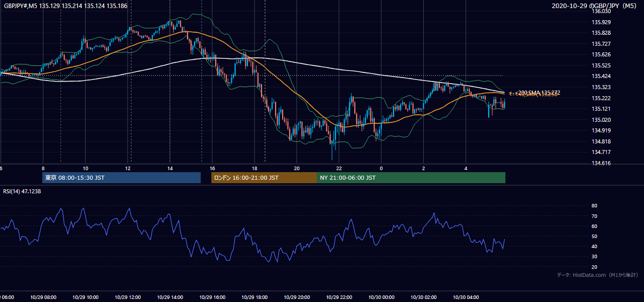Click hour label 20 under the price chart
The height and width of the screenshot is (302, 644).
pos(297,168)
